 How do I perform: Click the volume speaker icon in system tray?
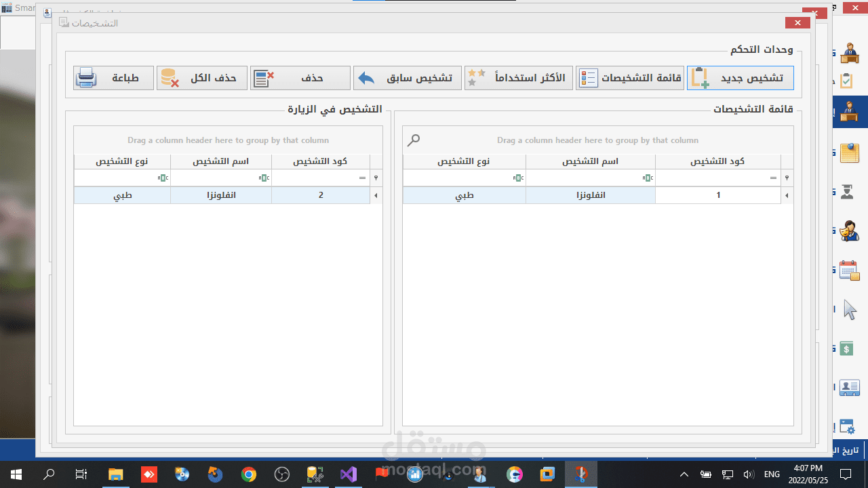(749, 474)
